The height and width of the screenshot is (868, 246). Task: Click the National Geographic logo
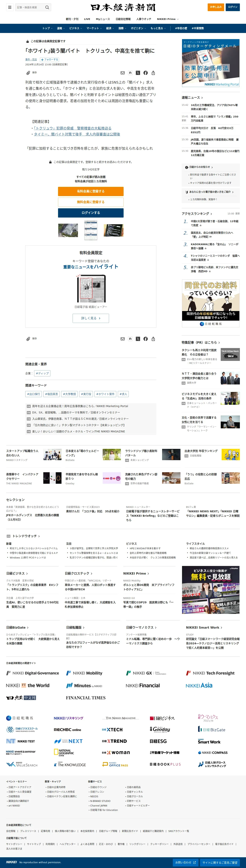(x=64, y=752)
